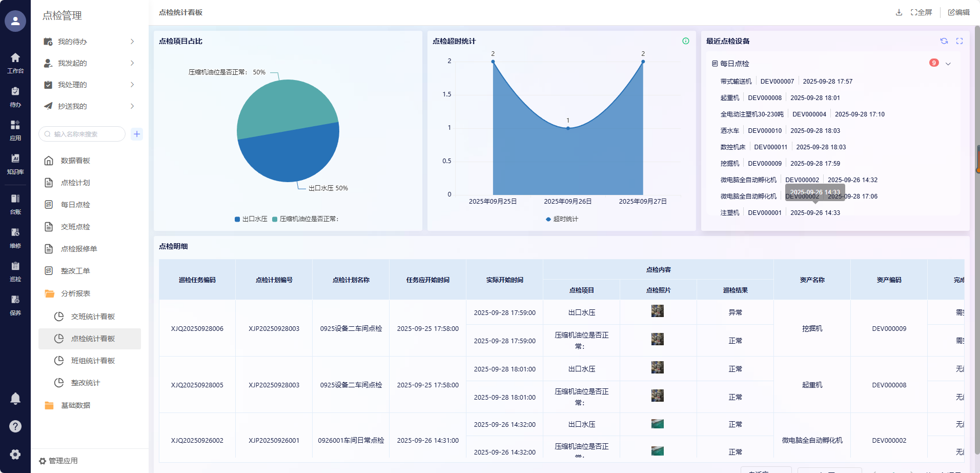The height and width of the screenshot is (473, 980).
Task: Click the user avatar icon
Action: pos(15,21)
